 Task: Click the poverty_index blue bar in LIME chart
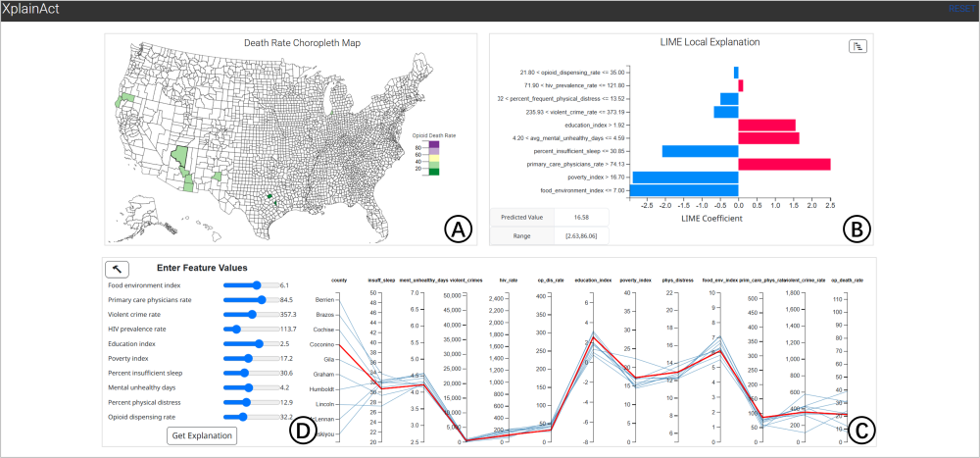(685, 178)
